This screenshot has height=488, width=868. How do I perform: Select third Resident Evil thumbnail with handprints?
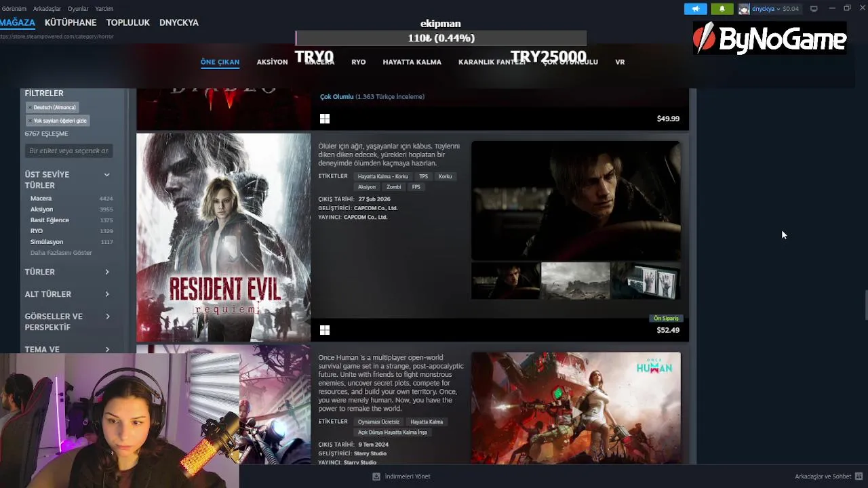click(x=646, y=281)
